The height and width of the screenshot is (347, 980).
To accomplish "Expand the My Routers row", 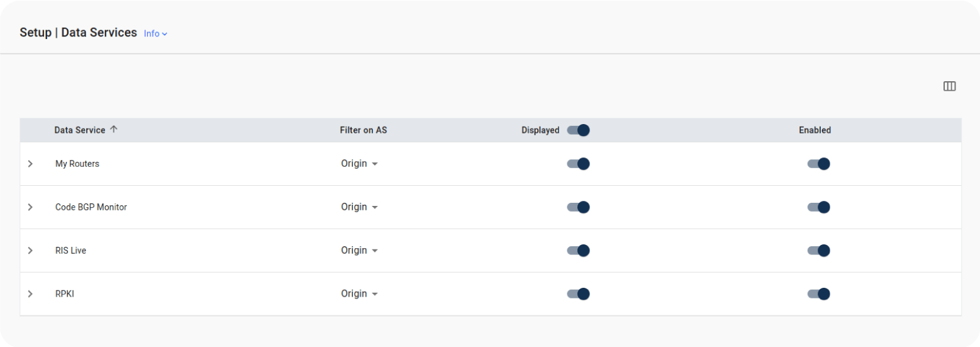I will pos(30,164).
